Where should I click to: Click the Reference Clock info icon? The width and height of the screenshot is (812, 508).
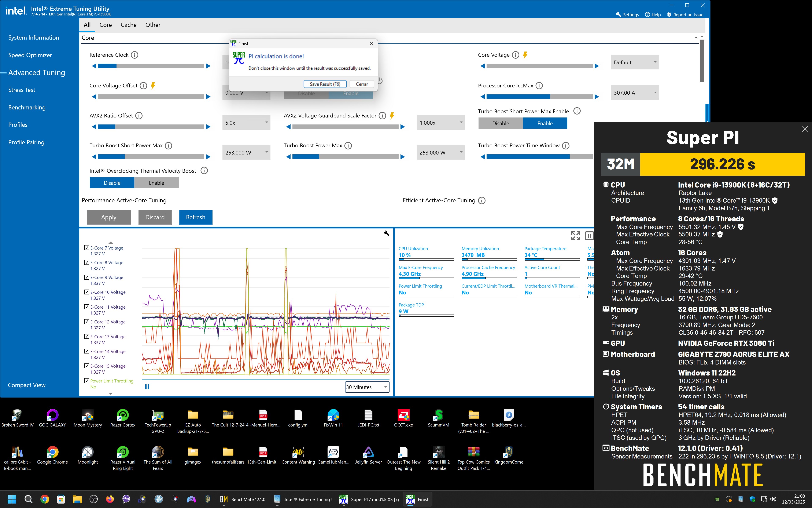point(134,55)
